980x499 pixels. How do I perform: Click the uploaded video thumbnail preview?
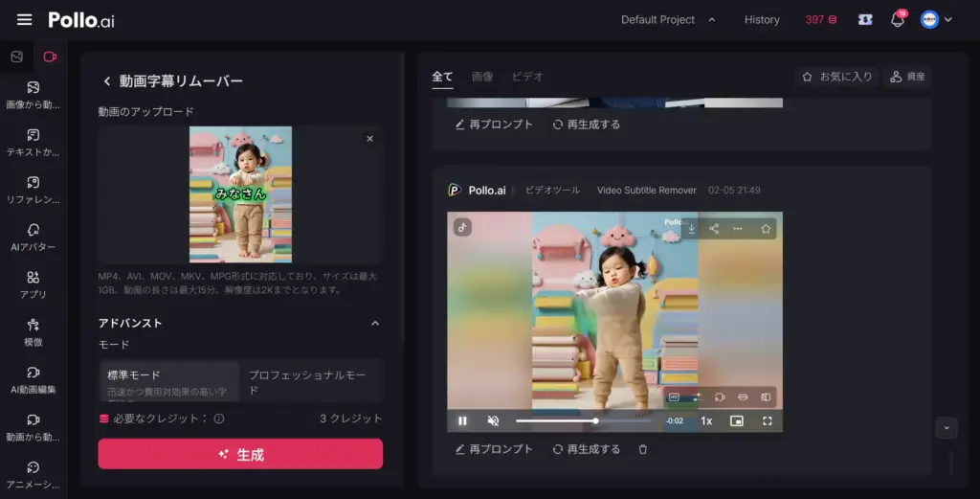coord(240,194)
